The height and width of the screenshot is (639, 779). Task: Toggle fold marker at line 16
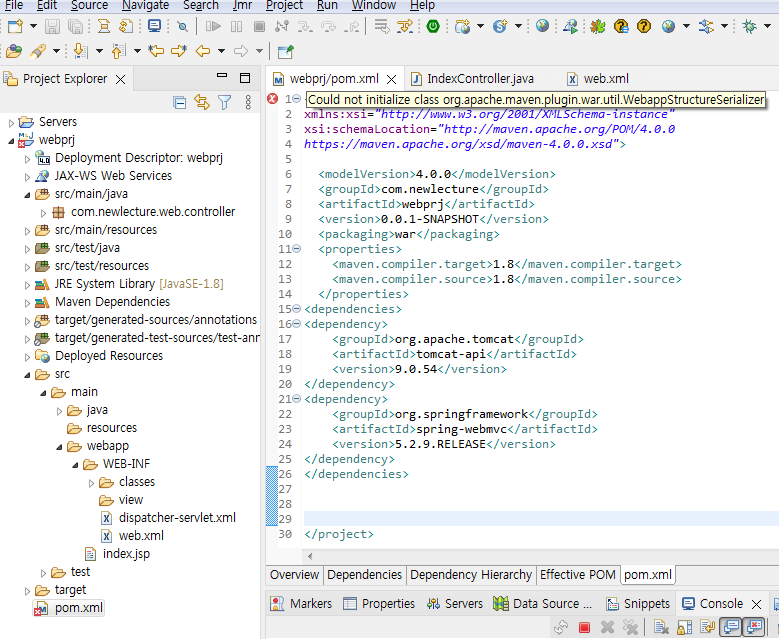coord(297,323)
